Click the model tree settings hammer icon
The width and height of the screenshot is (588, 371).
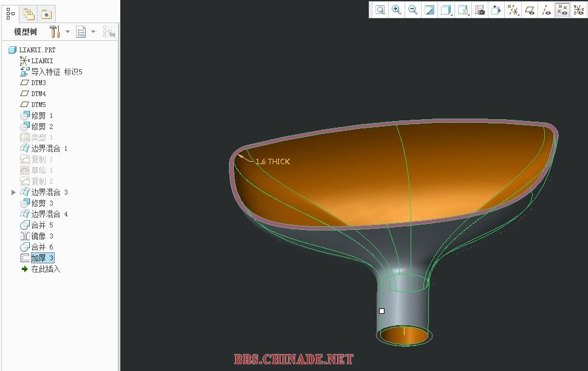[55, 32]
